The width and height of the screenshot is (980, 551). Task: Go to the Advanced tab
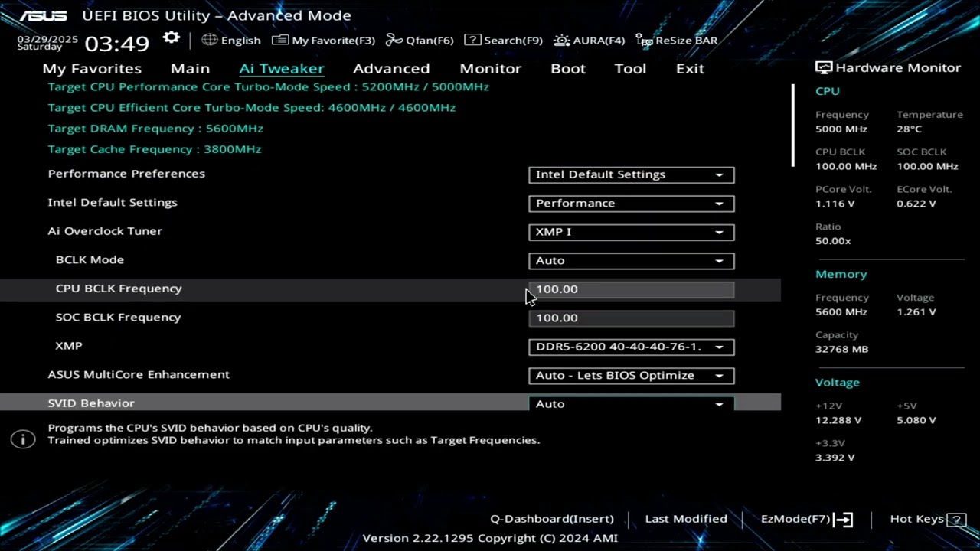pos(391,69)
